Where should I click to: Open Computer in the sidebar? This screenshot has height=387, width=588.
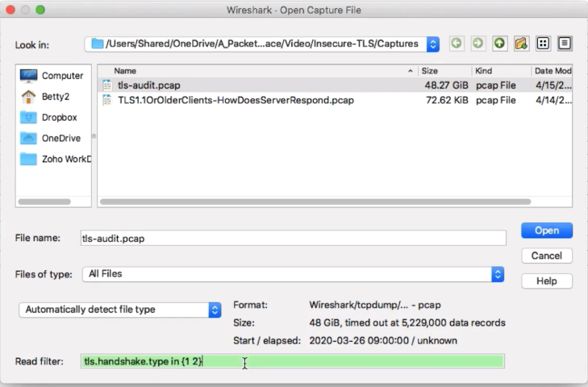click(52, 76)
